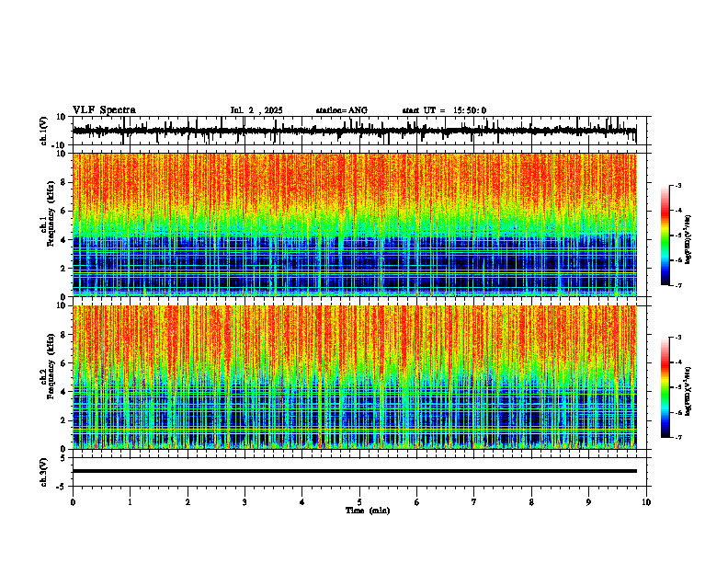728x563 pixels.
Task: Click time axis tick label "0"
Action: (x=73, y=502)
